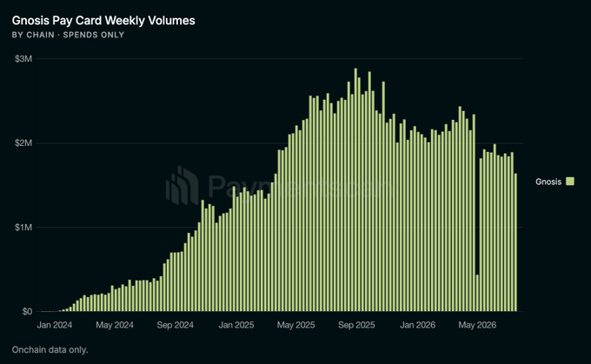Image resolution: width=591 pixels, height=364 pixels.
Task: Click the short dip bar after May 2026
Action: [477, 293]
